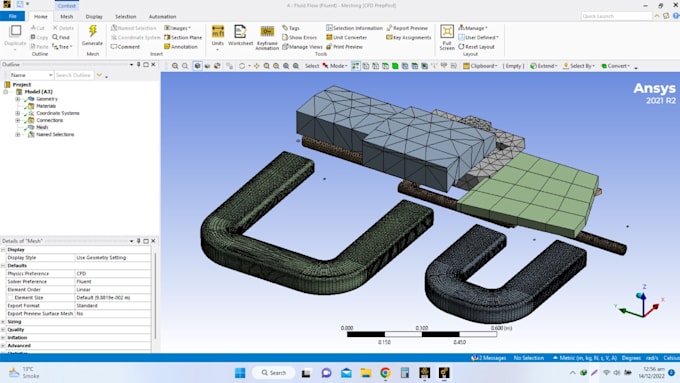Viewport: 680px width, 383px height.
Task: Expand the Sizing section
Action: [x=3, y=322]
